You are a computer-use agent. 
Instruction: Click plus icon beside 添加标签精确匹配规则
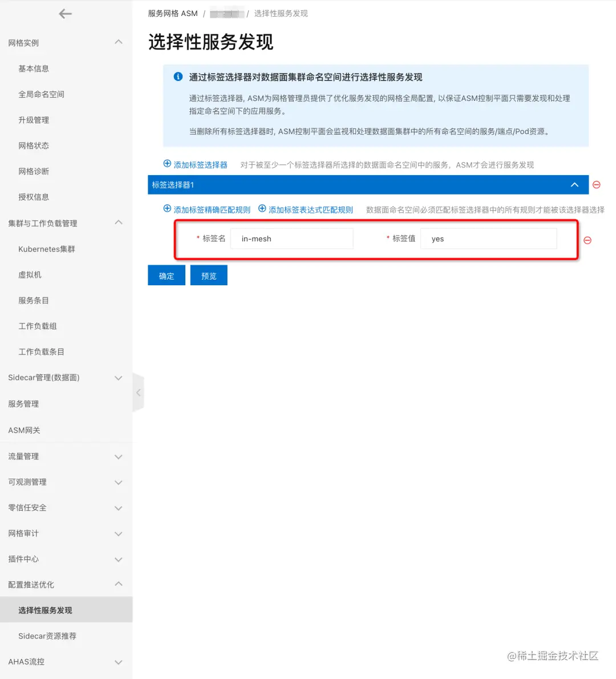point(167,209)
